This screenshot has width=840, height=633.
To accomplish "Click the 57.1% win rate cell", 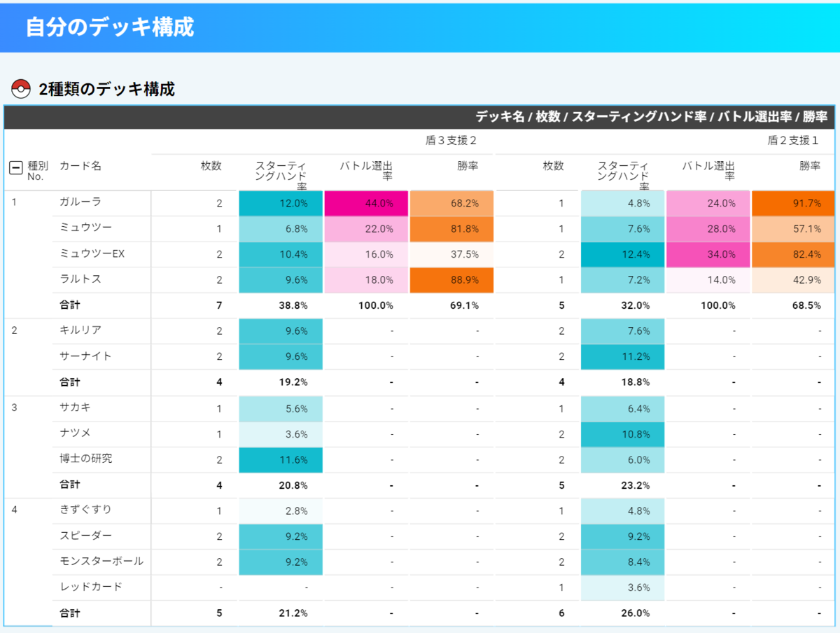I will click(x=794, y=229).
